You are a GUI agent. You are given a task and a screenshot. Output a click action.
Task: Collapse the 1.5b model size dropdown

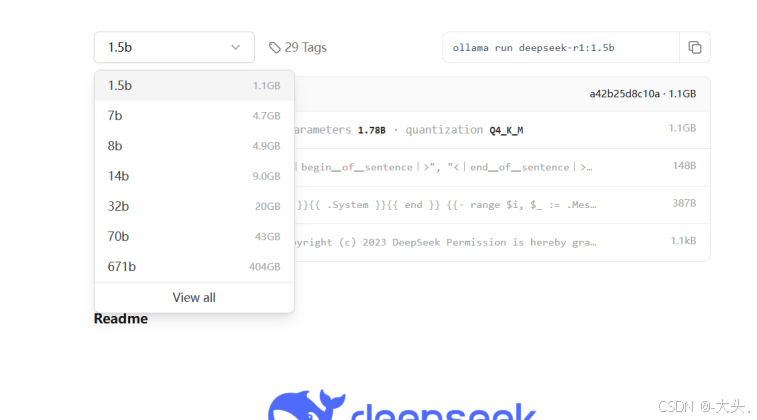coord(174,47)
